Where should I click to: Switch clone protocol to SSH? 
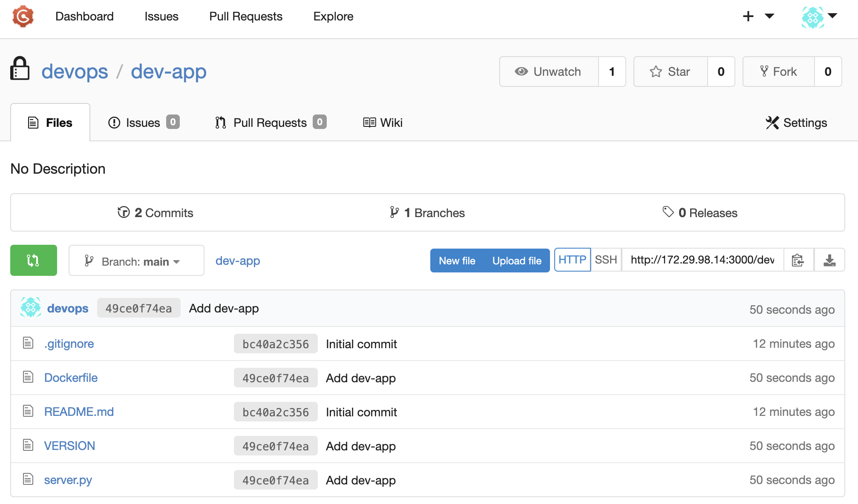606,260
